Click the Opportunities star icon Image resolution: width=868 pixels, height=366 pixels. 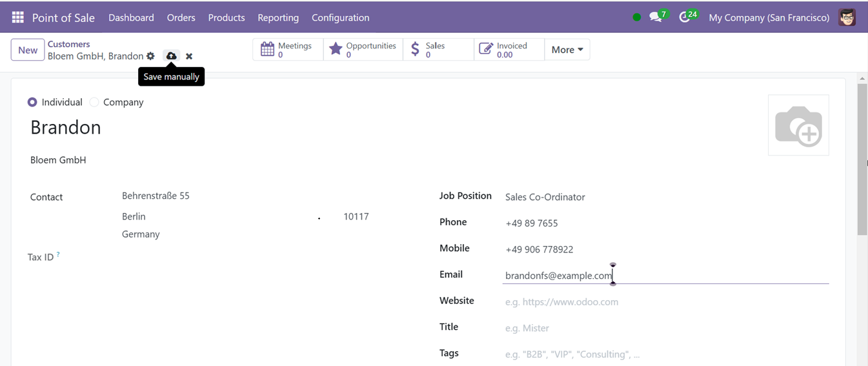tap(336, 49)
